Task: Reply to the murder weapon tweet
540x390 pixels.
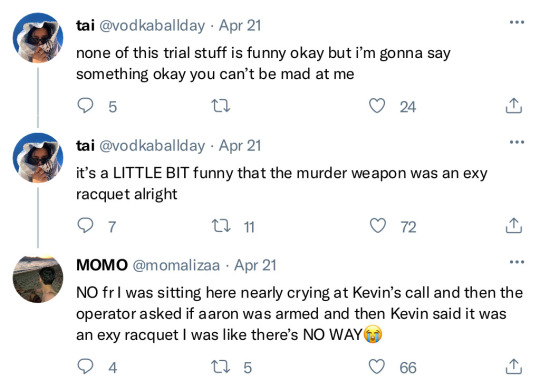Action: pos(85,226)
